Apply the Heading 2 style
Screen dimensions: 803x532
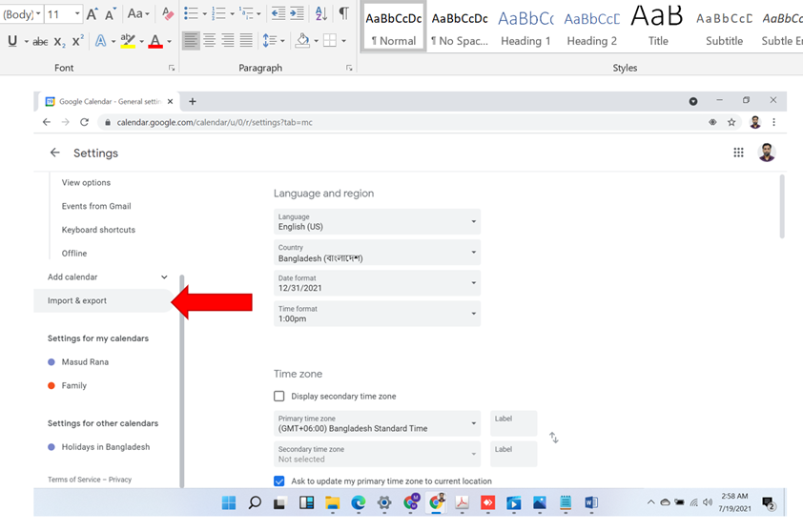pyautogui.click(x=591, y=29)
